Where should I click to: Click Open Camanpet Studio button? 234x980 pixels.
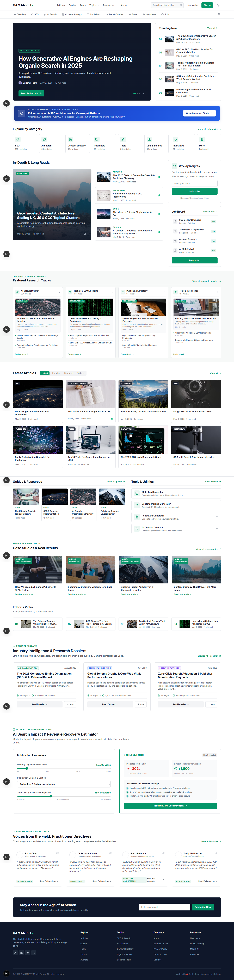point(199,113)
